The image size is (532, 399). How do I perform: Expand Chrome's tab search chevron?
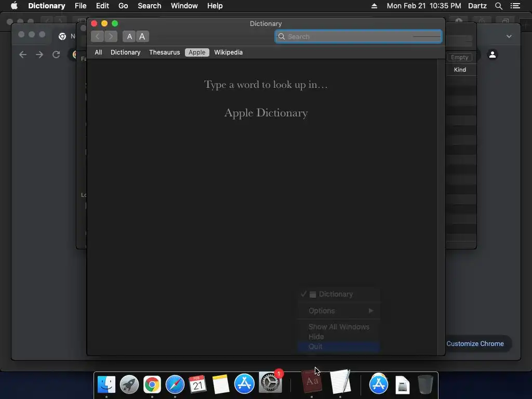point(509,36)
